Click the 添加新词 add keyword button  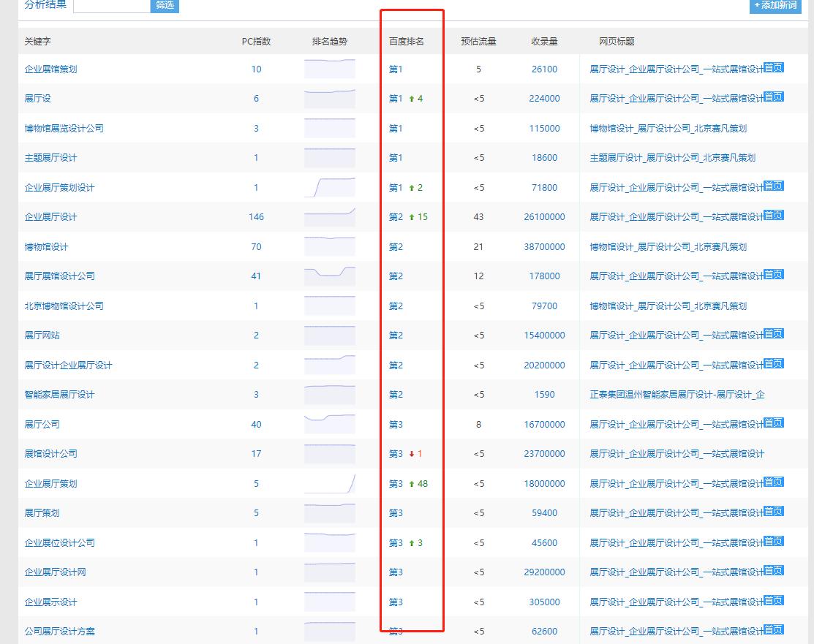tap(775, 5)
